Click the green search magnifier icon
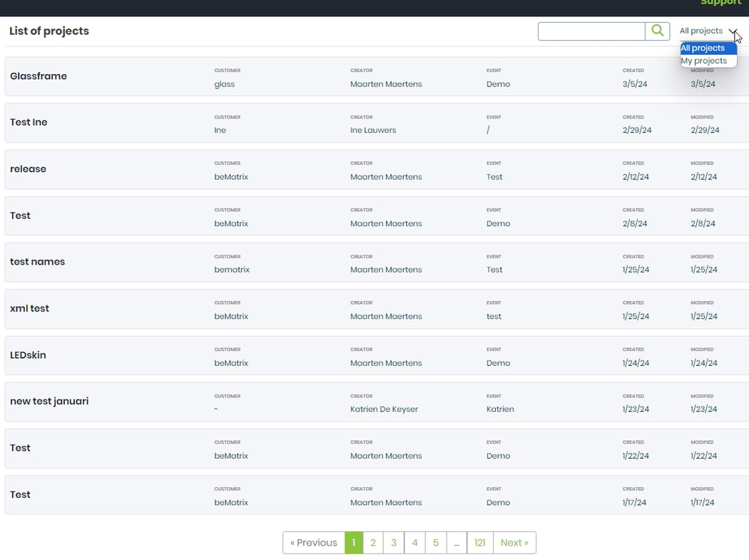 pyautogui.click(x=657, y=31)
